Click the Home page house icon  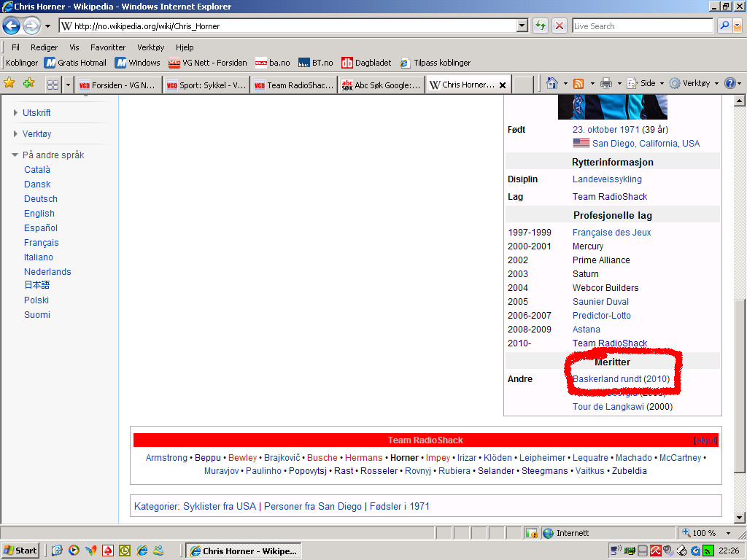pyautogui.click(x=552, y=84)
